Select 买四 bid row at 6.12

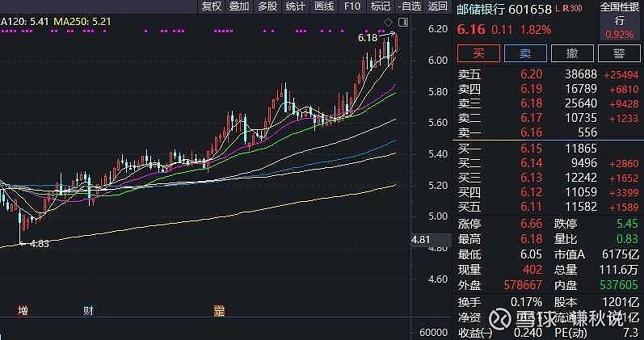(548, 191)
